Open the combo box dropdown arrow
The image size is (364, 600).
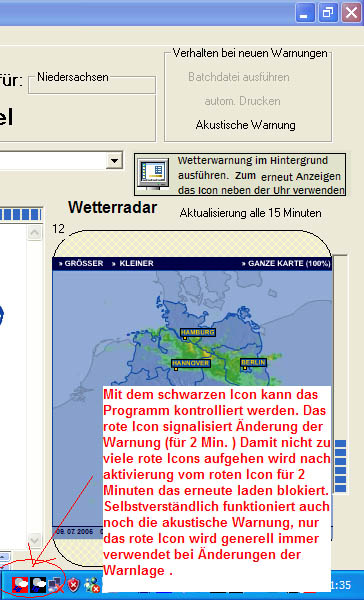click(114, 161)
